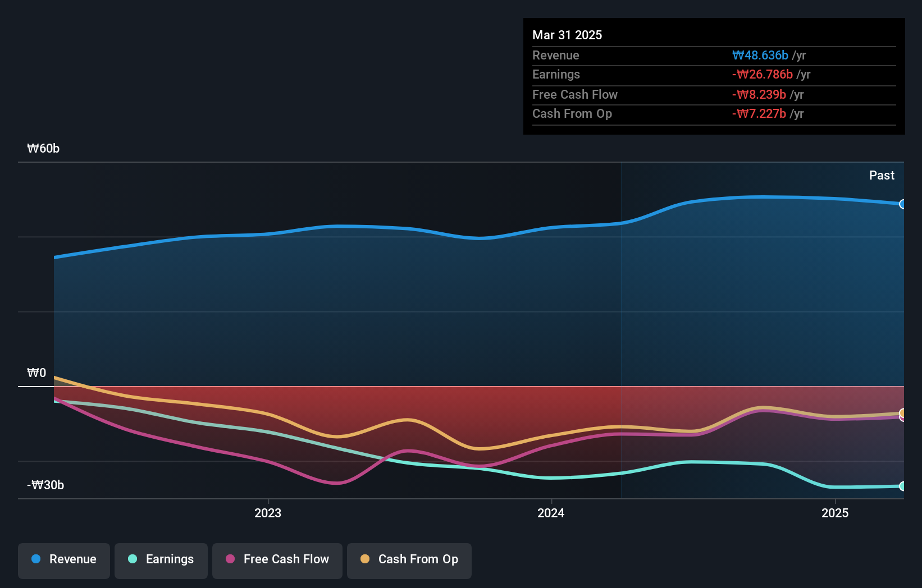Hide the Free Cash Flow series
Screen dimensions: 922x588
(x=277, y=560)
